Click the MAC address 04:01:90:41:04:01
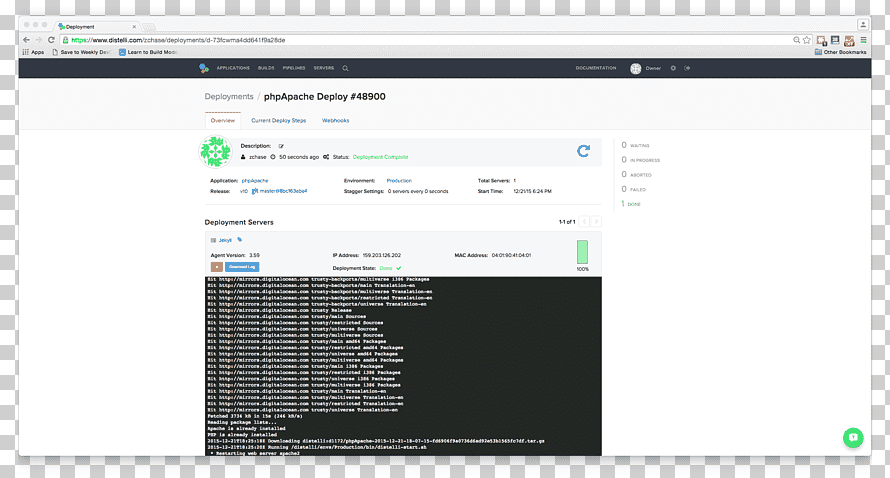This screenshot has height=478, width=890. pos(511,255)
